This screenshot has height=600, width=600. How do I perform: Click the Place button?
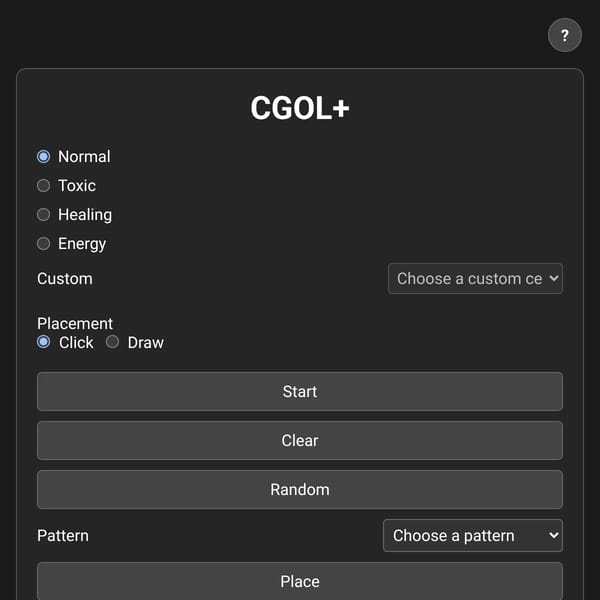tap(300, 581)
